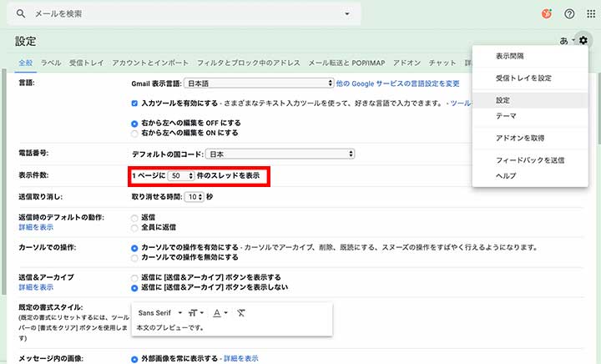Choose 設定 in gear menu

click(530, 100)
